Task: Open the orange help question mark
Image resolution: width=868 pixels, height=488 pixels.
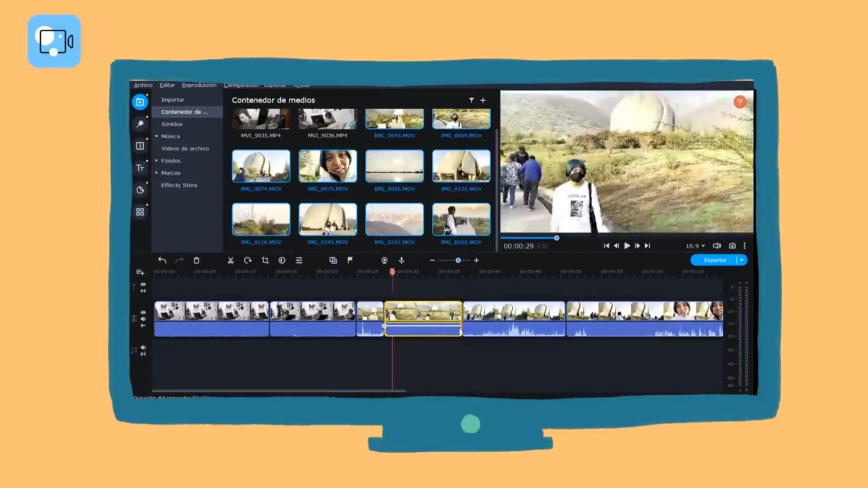Action: 740,102
